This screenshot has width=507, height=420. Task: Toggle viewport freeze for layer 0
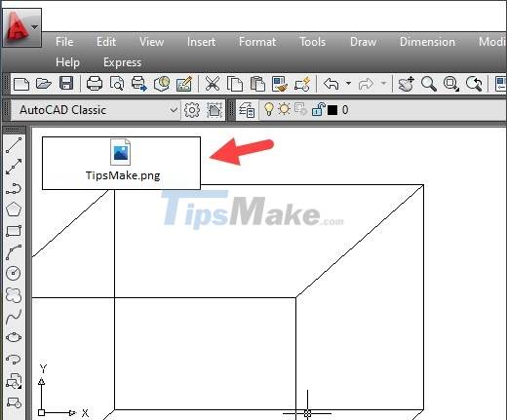tap(300, 109)
